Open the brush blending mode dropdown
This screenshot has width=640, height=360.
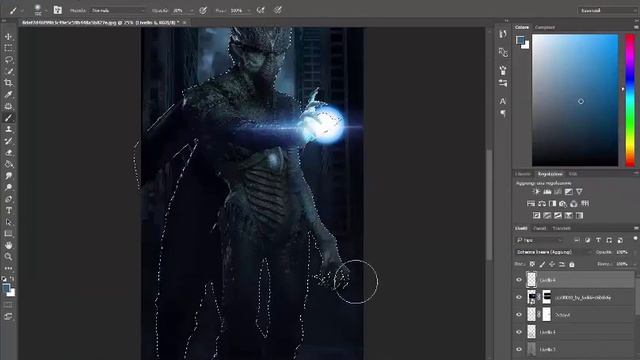[118, 10]
